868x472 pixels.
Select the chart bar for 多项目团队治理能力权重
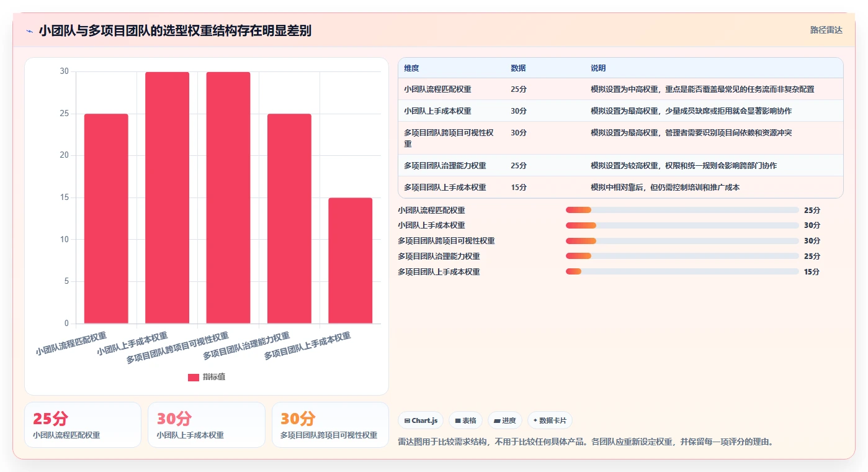289,219
